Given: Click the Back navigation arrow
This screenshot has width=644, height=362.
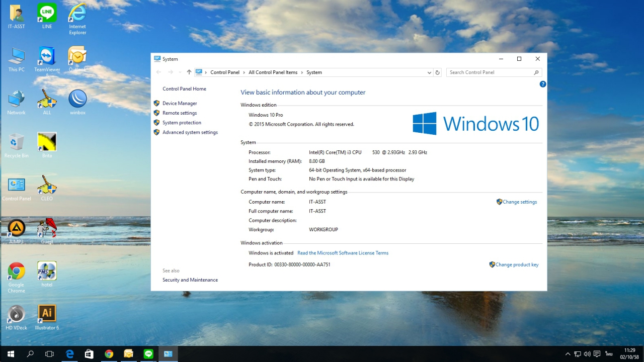Looking at the screenshot, I should click(159, 72).
